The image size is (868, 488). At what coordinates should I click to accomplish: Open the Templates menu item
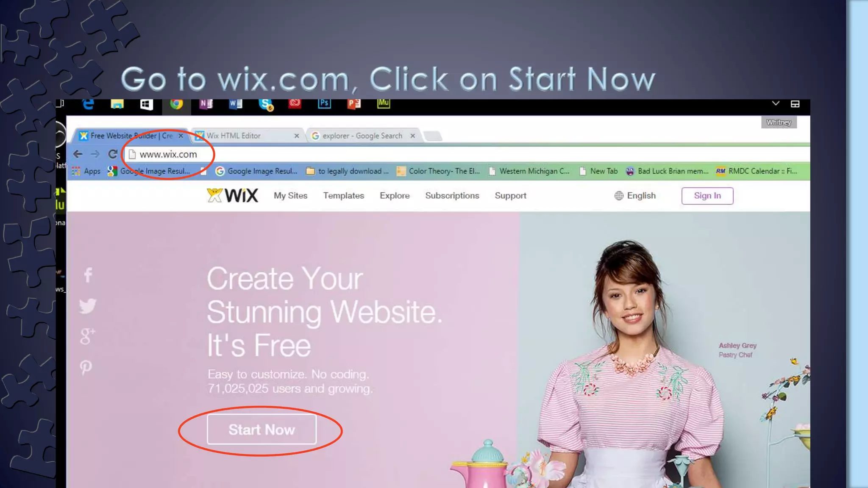(344, 196)
